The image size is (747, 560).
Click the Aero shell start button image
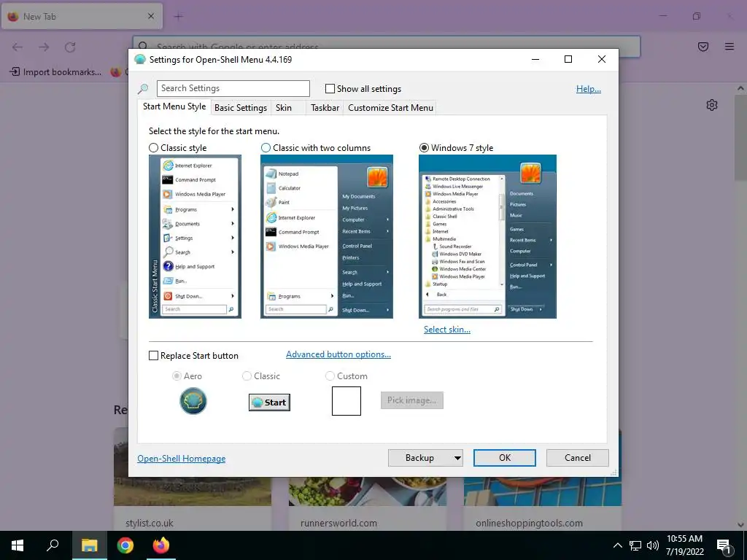point(193,401)
